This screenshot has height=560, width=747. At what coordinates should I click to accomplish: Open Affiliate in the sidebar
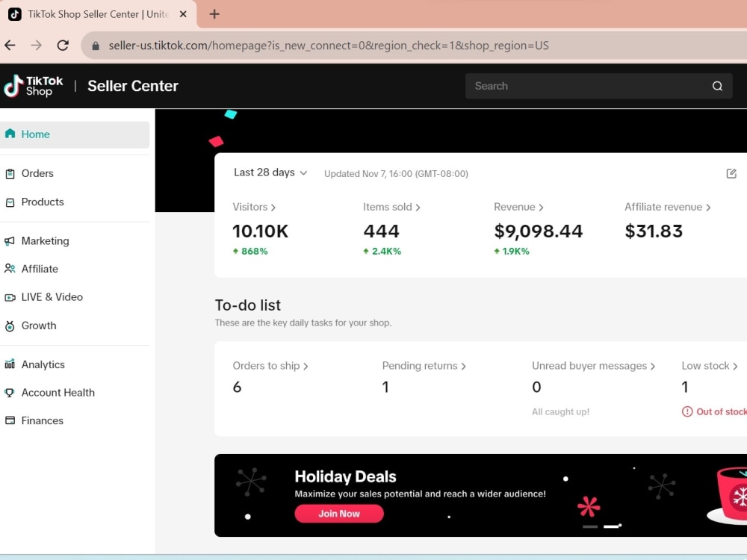click(75, 269)
